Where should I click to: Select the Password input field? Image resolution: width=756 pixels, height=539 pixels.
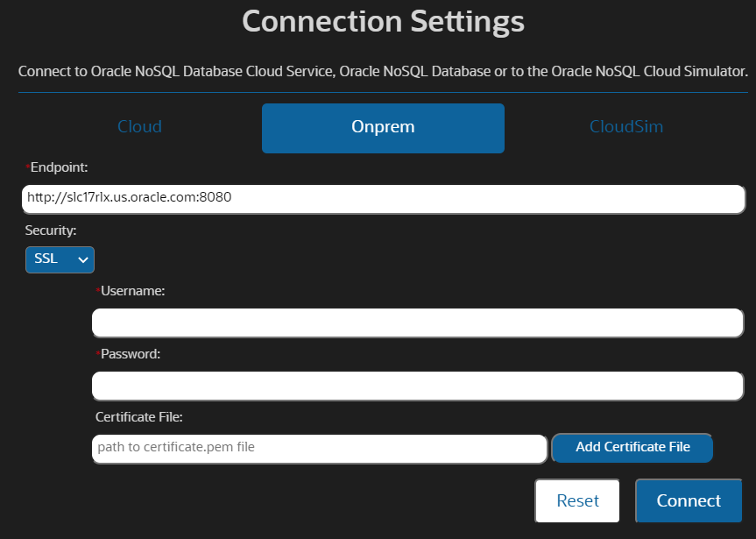(418, 386)
